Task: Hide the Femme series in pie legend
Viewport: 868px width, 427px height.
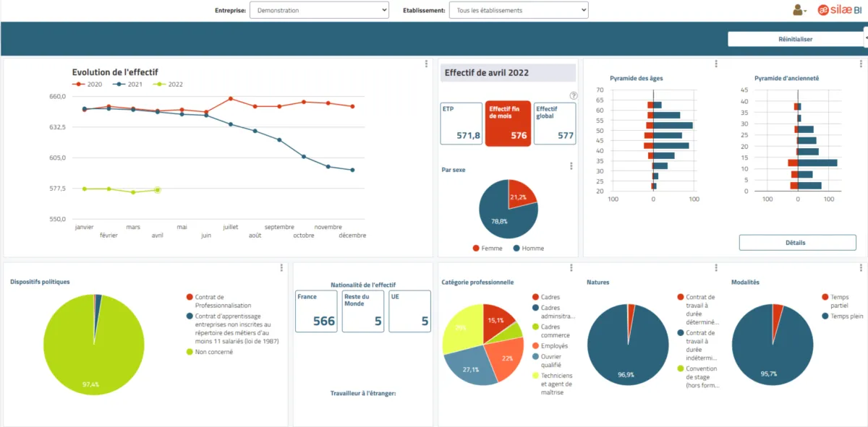Action: pos(488,249)
